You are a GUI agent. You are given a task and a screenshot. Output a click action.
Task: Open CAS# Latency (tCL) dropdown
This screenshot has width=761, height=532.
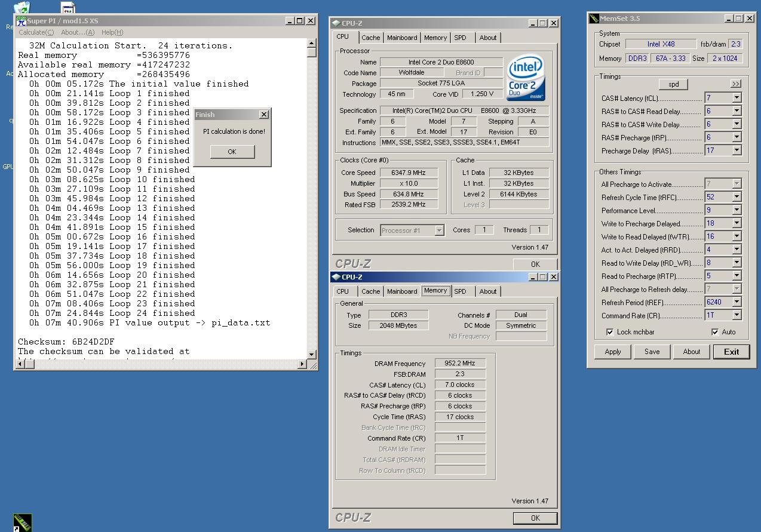tap(737, 98)
